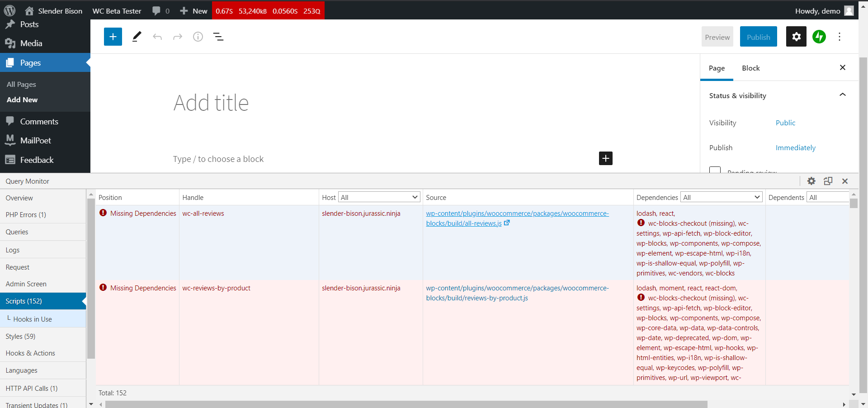Open the block inserter
The height and width of the screenshot is (408, 868).
coord(113,37)
